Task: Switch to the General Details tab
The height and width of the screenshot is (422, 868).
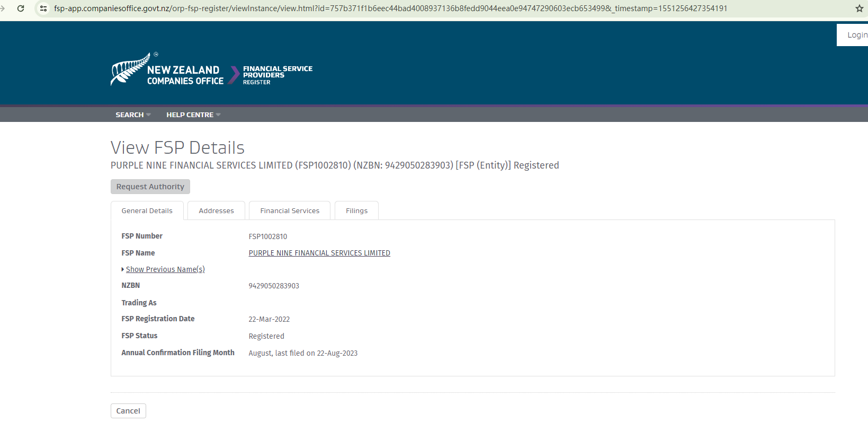Action: point(147,210)
